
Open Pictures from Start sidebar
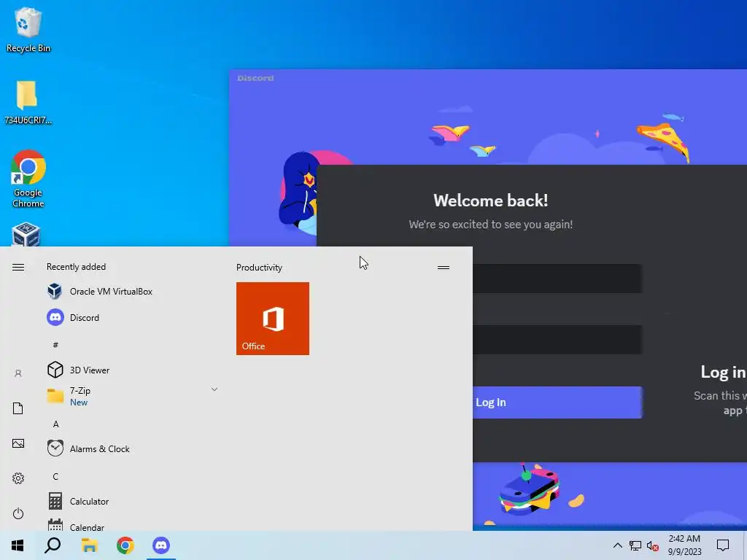pos(18,444)
